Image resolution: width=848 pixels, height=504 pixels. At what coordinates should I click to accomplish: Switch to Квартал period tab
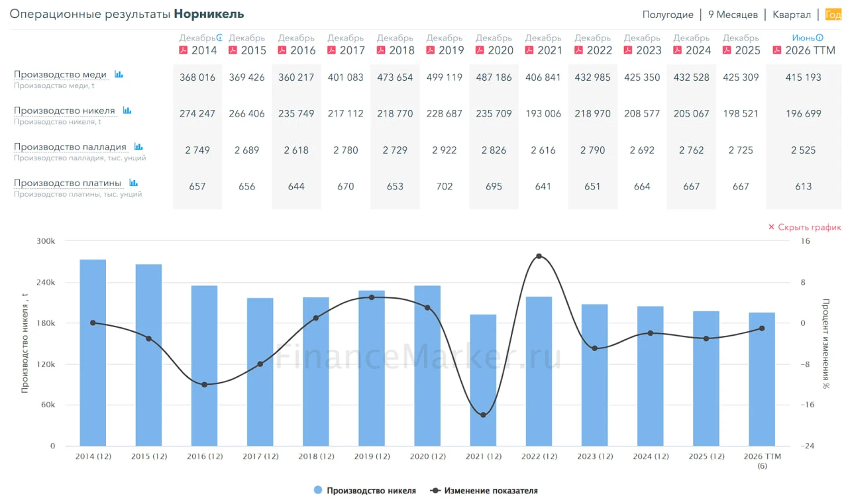(x=791, y=15)
